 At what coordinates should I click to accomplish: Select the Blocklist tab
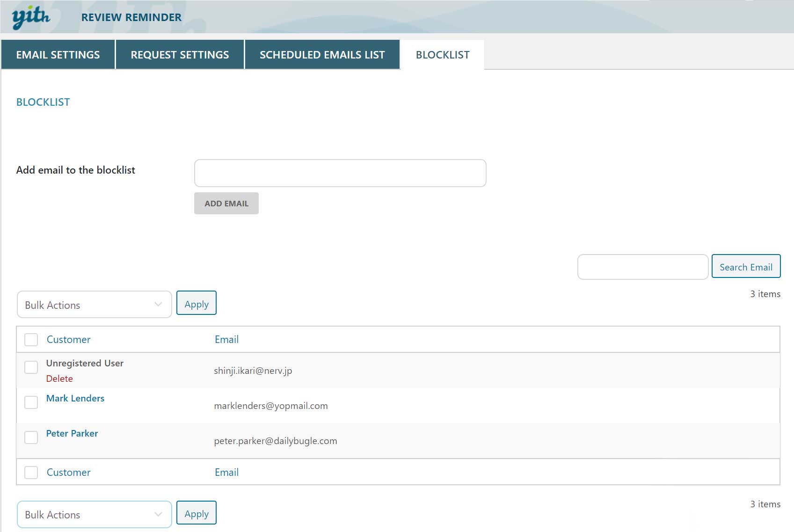[442, 55]
